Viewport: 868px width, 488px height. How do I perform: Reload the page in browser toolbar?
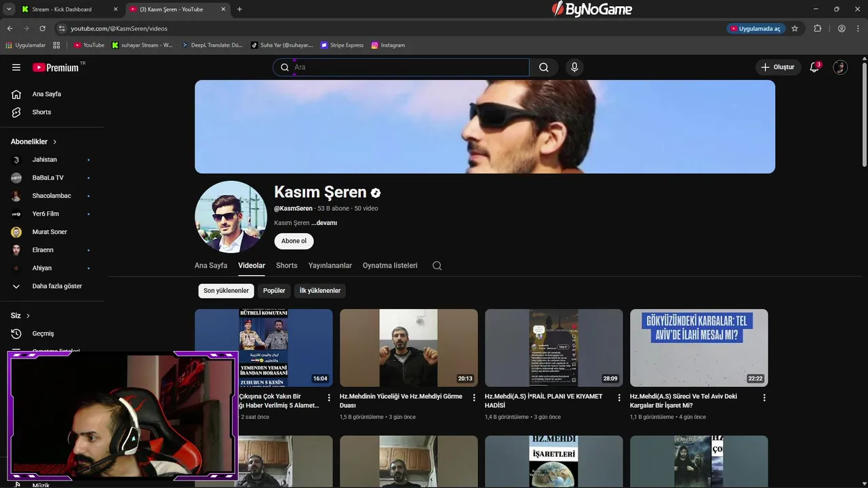click(42, 28)
